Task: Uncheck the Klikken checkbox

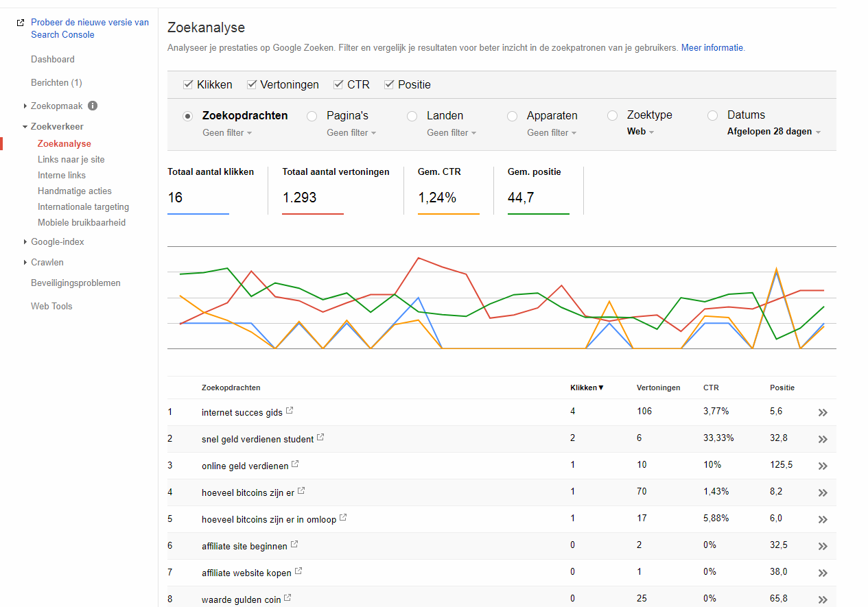Action: pos(188,84)
